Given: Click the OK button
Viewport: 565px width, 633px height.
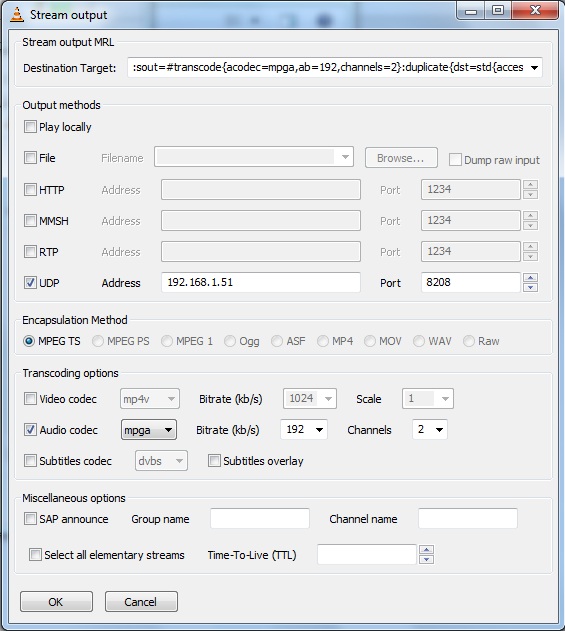Looking at the screenshot, I should tap(56, 602).
